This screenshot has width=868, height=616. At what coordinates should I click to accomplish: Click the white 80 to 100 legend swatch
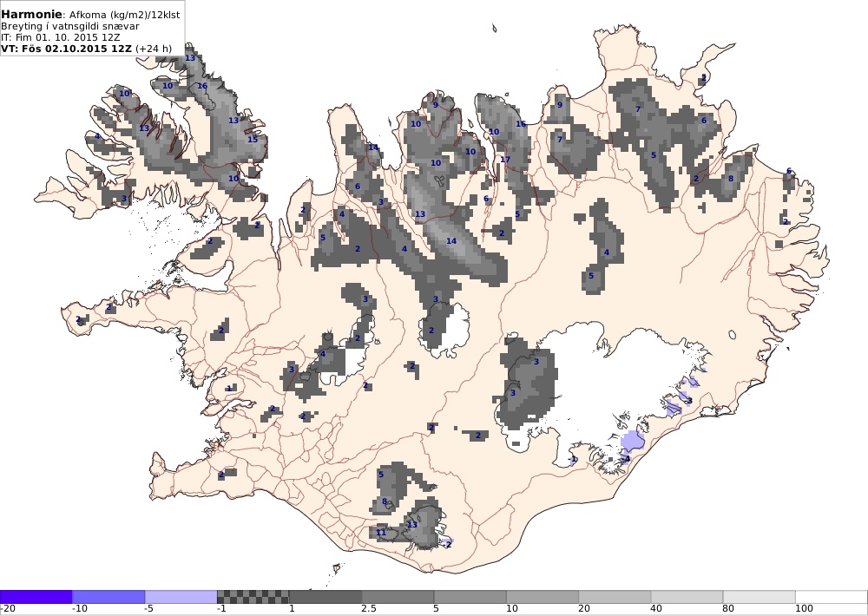pyautogui.click(x=759, y=597)
